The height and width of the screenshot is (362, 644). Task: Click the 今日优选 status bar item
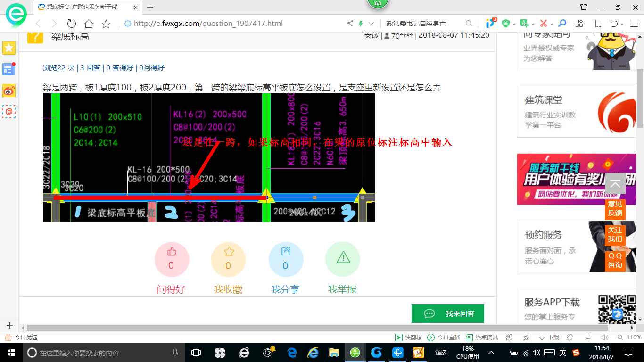[21, 337]
